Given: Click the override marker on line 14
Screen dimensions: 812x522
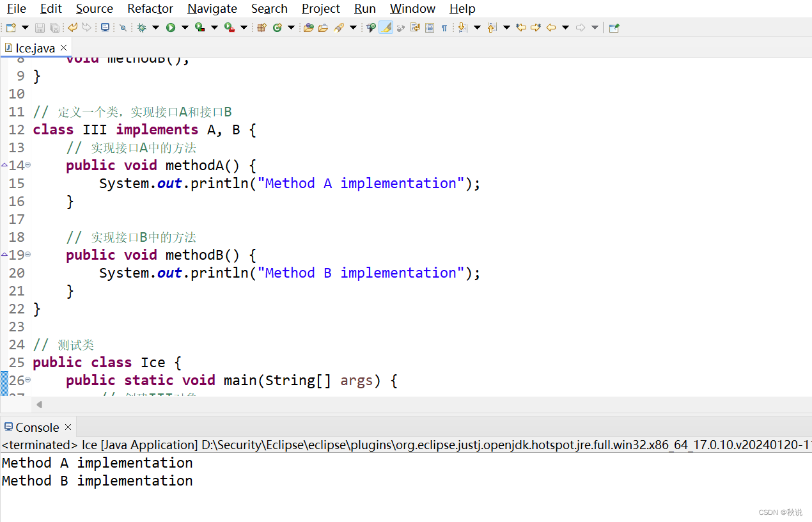Looking at the screenshot, I should (x=4, y=165).
